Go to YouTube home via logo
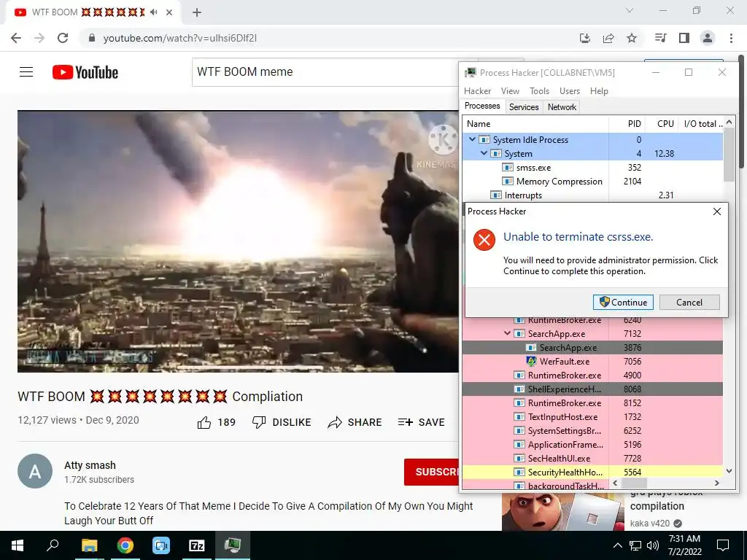Screen dimensions: 747x560 coord(85,72)
